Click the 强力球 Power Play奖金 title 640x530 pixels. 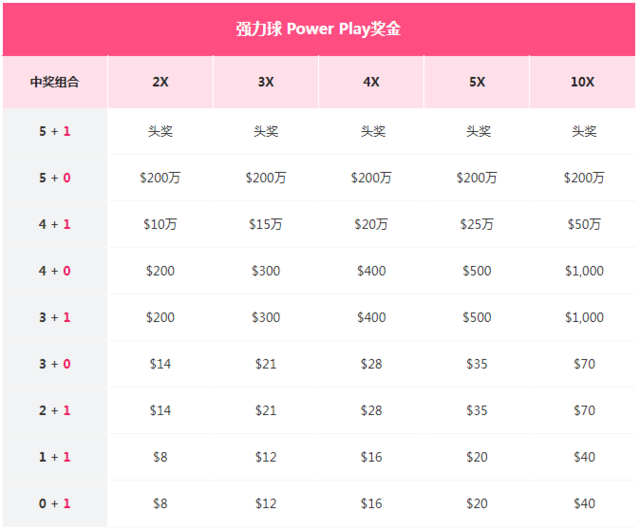coord(318,29)
